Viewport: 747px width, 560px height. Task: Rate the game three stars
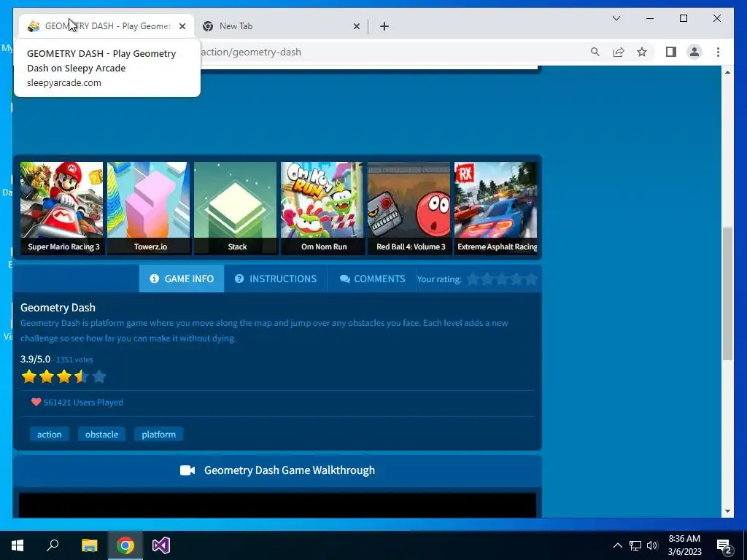click(502, 279)
